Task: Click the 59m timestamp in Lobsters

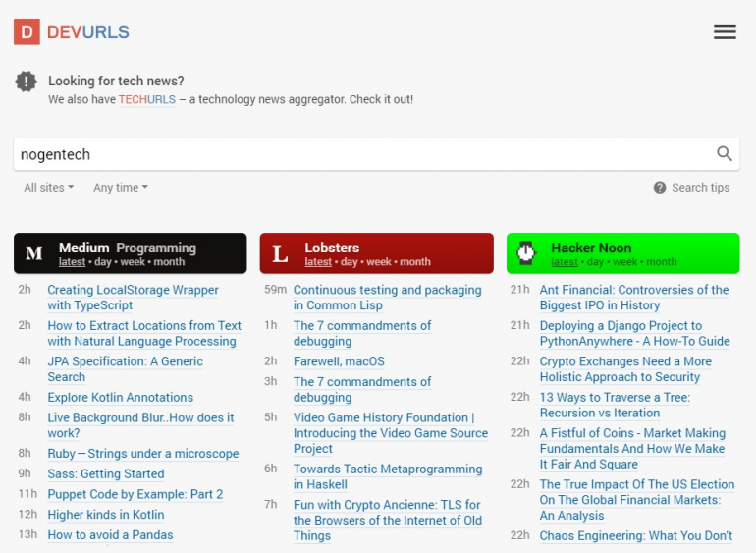Action: pyautogui.click(x=275, y=290)
